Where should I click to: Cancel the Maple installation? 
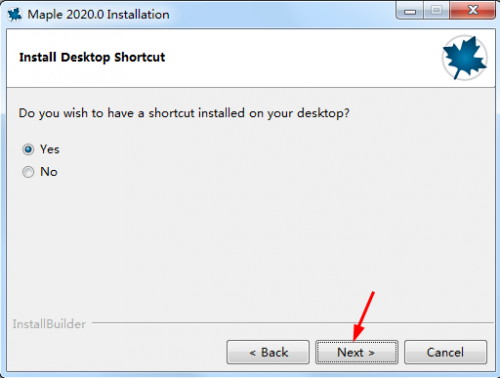(x=446, y=352)
